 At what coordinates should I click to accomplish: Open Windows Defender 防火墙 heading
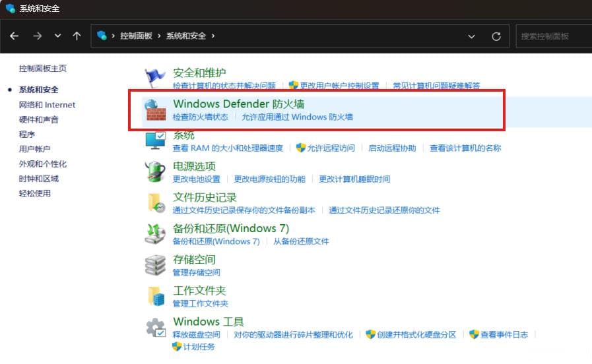click(x=239, y=104)
